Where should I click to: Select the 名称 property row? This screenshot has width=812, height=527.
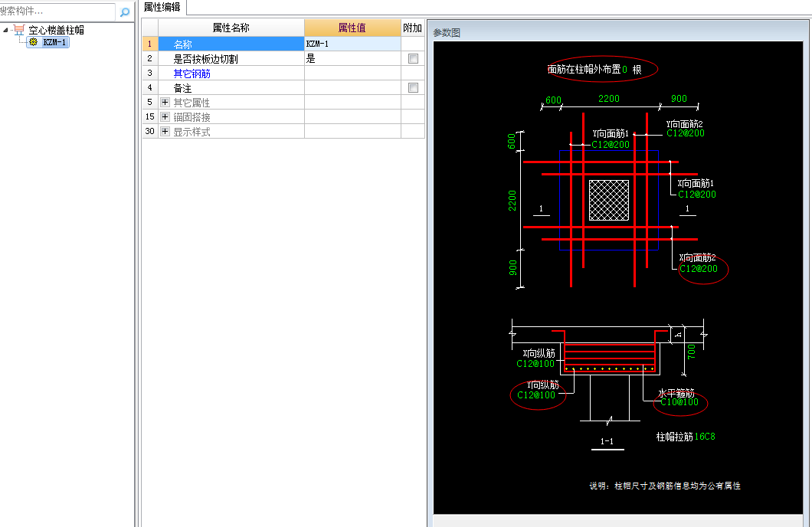click(231, 44)
